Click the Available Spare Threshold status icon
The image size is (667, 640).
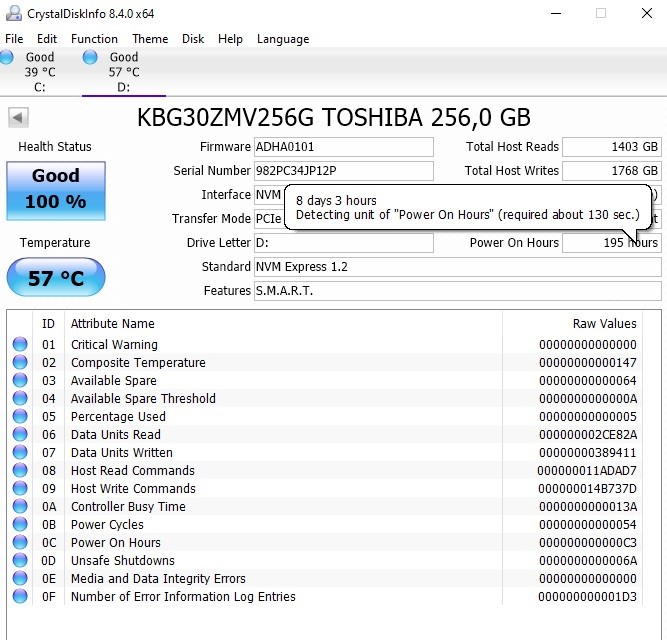click(20, 398)
